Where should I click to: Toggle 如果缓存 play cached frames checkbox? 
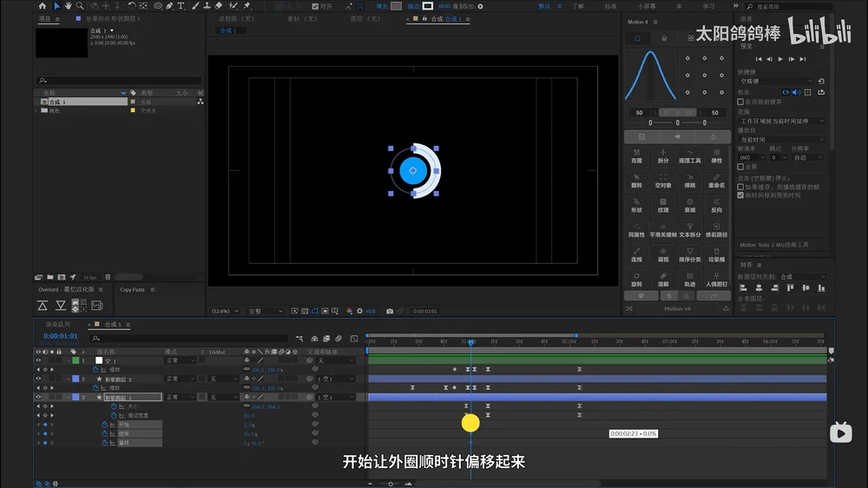(x=740, y=188)
